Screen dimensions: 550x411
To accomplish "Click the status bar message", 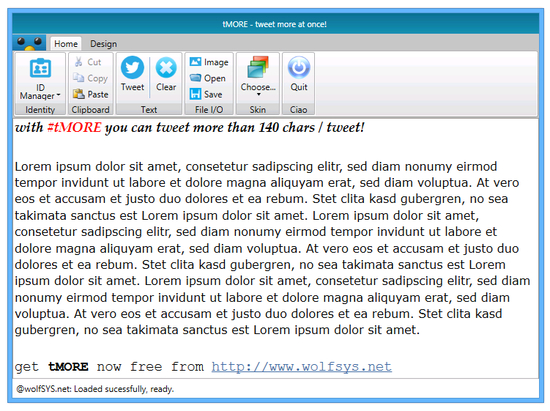I will [95, 389].
